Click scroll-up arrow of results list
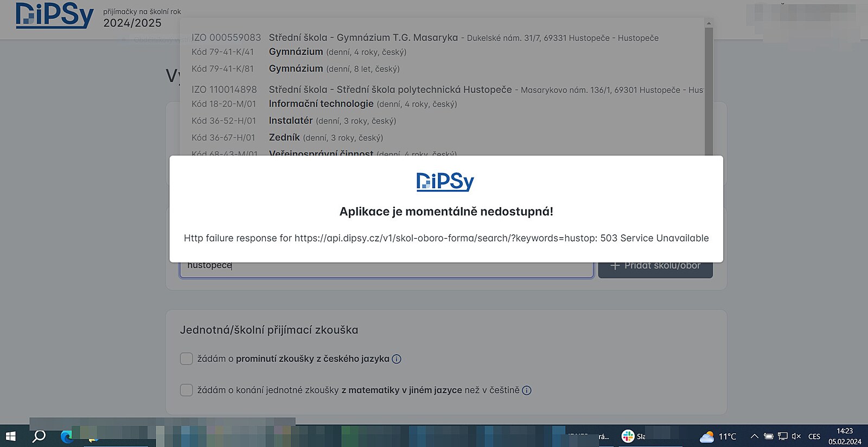Screen dimensions: 868x447 [x=709, y=23]
